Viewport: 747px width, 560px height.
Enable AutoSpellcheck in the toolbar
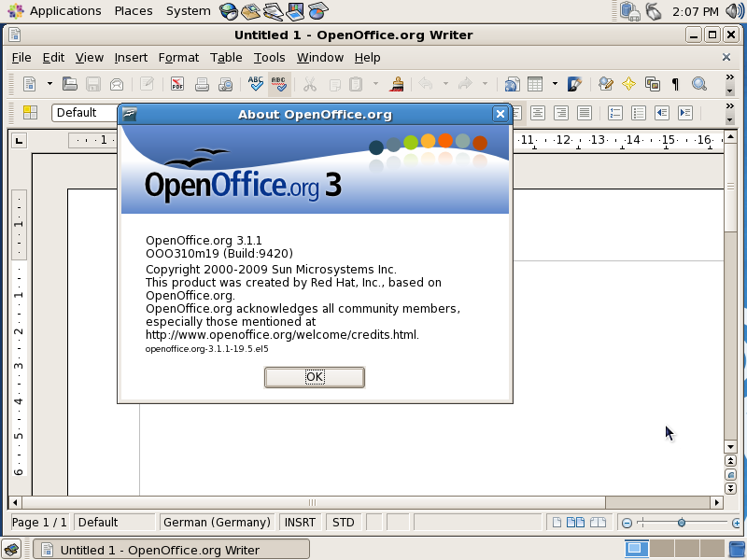point(277,84)
